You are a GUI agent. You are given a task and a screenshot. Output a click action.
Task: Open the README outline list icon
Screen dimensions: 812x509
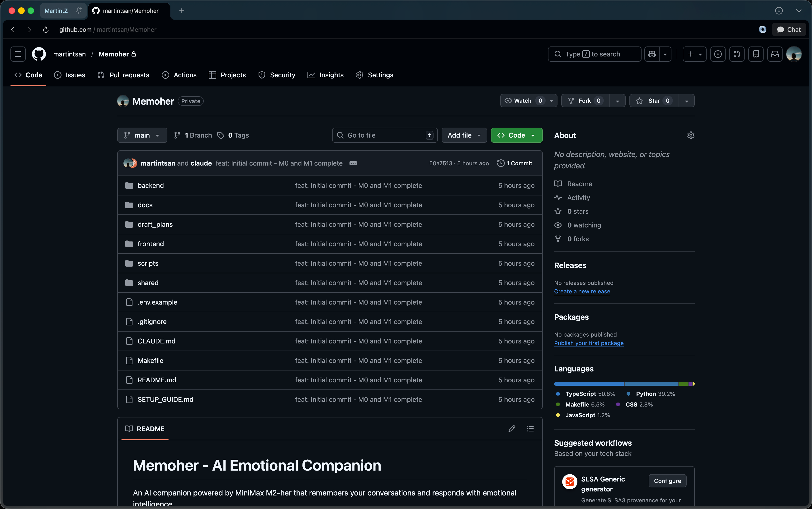click(530, 429)
